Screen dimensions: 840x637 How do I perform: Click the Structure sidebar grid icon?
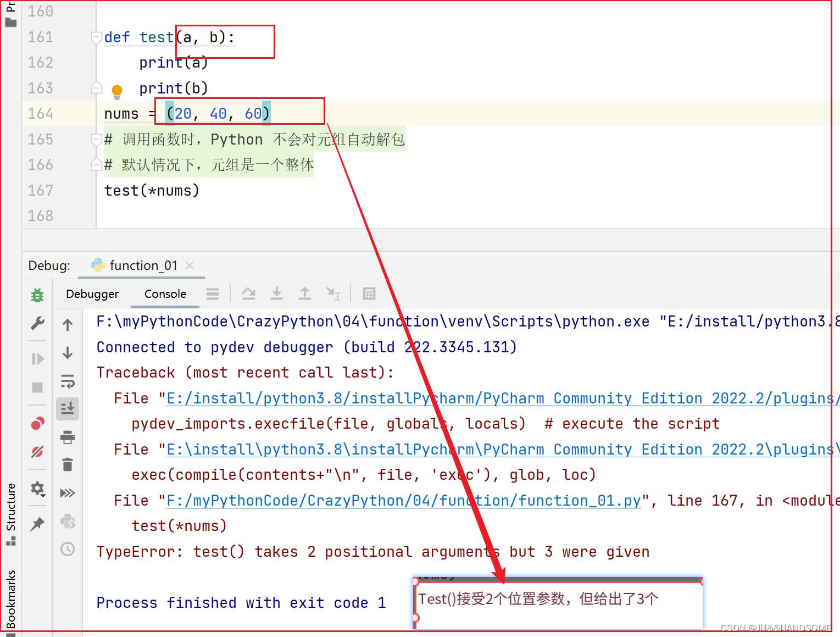point(11,541)
